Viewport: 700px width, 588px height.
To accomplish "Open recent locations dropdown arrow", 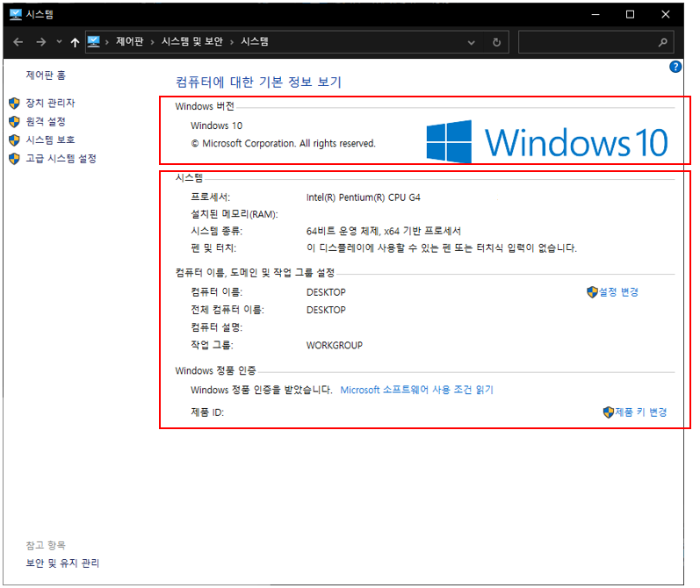I will tap(59, 42).
